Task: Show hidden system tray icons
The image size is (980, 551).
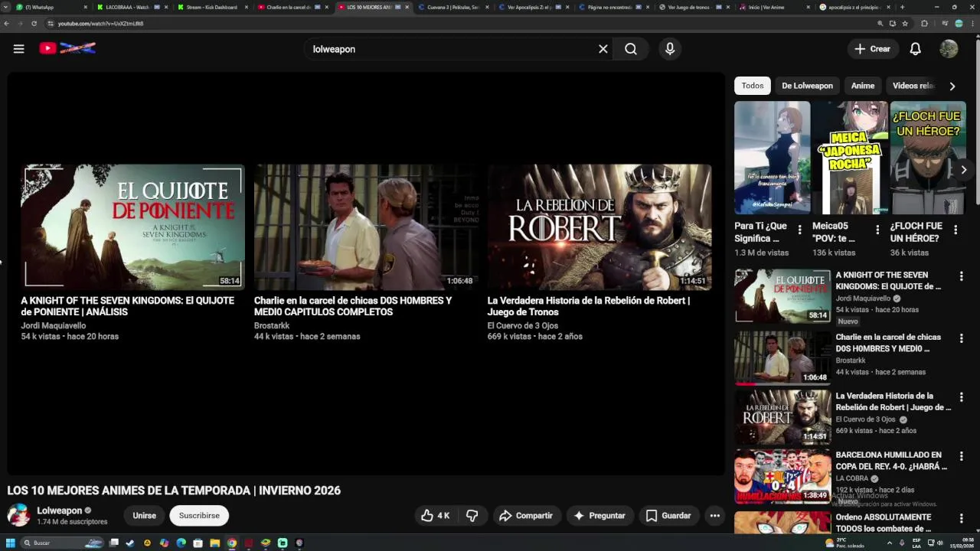Action: (890, 543)
